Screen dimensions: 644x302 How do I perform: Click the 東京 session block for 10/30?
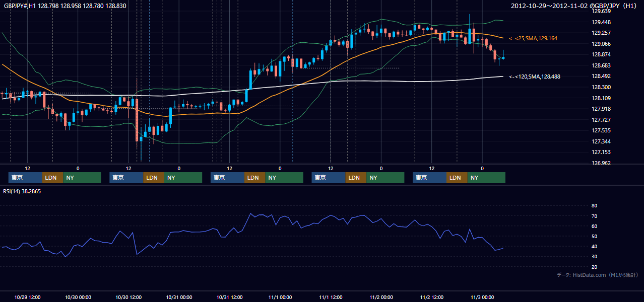[x=126, y=178]
